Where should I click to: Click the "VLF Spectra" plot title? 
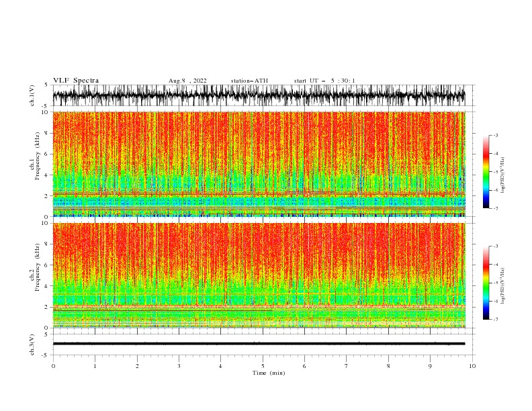pos(76,81)
